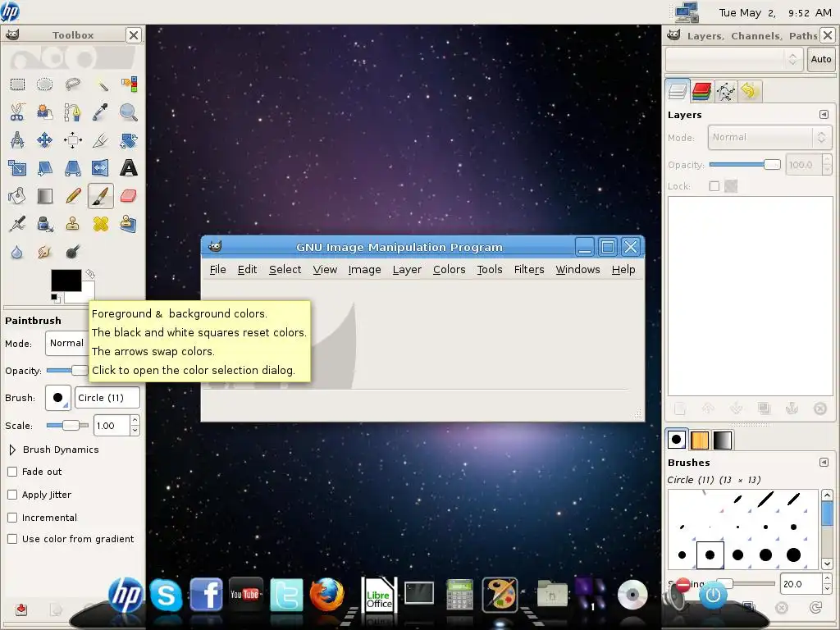Switch to the Paths tab

coord(726,91)
